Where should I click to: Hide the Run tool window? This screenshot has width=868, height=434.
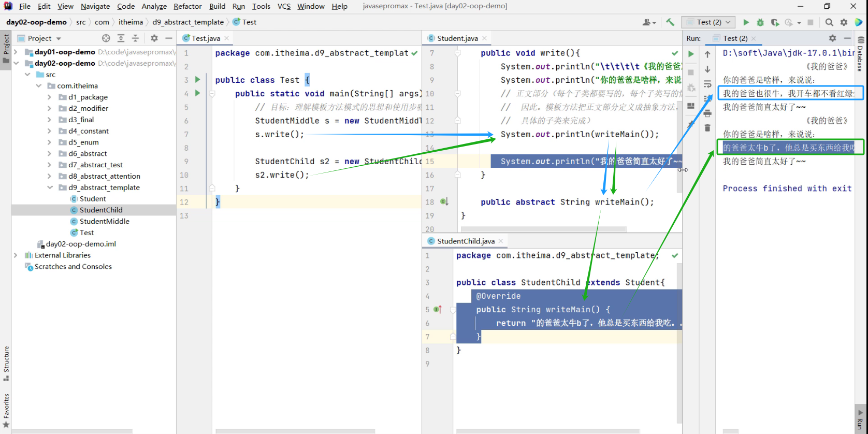[847, 38]
